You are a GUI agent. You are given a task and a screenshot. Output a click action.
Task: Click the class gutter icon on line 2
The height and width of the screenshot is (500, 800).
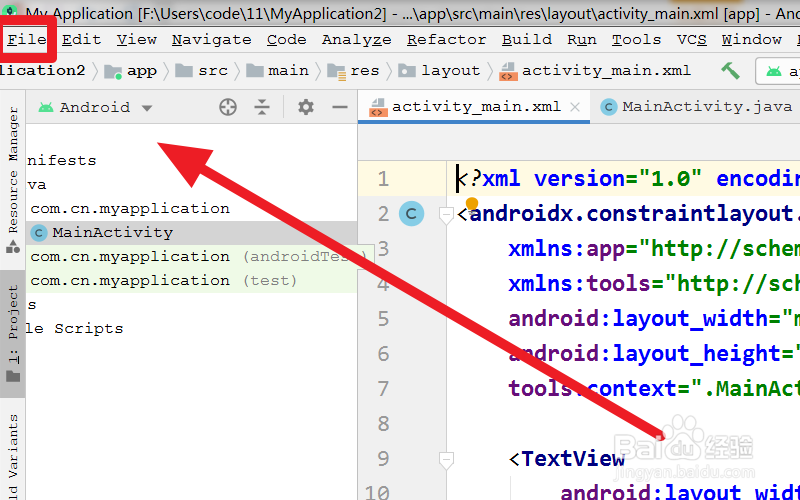click(411, 214)
